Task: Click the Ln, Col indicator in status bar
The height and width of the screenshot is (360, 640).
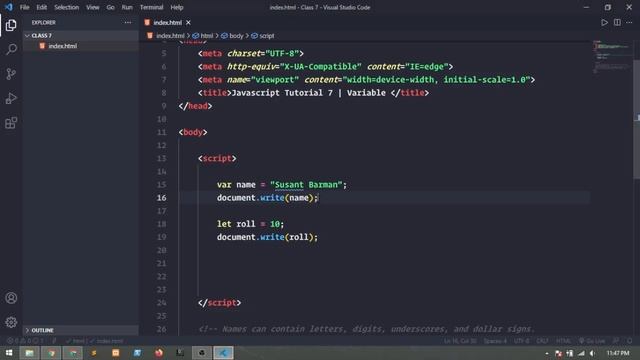Action: point(460,341)
